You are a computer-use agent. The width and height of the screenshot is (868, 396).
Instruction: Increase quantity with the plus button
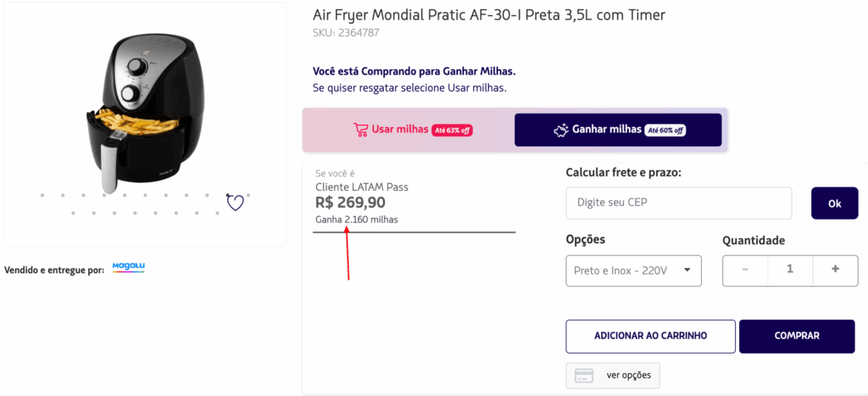pos(835,270)
